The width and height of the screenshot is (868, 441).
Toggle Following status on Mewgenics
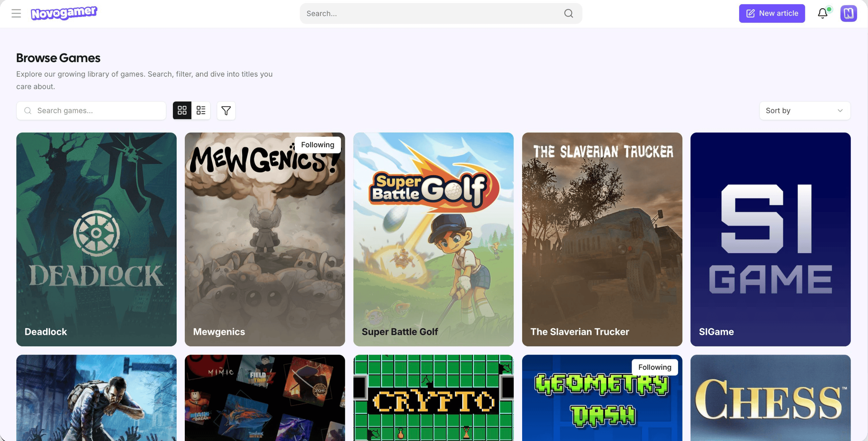click(x=317, y=144)
